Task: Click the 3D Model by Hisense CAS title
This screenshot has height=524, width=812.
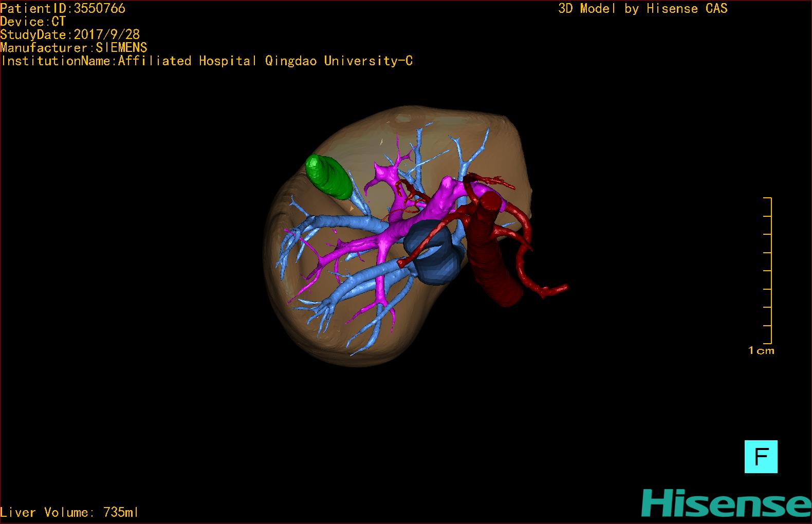Action: 643,9
